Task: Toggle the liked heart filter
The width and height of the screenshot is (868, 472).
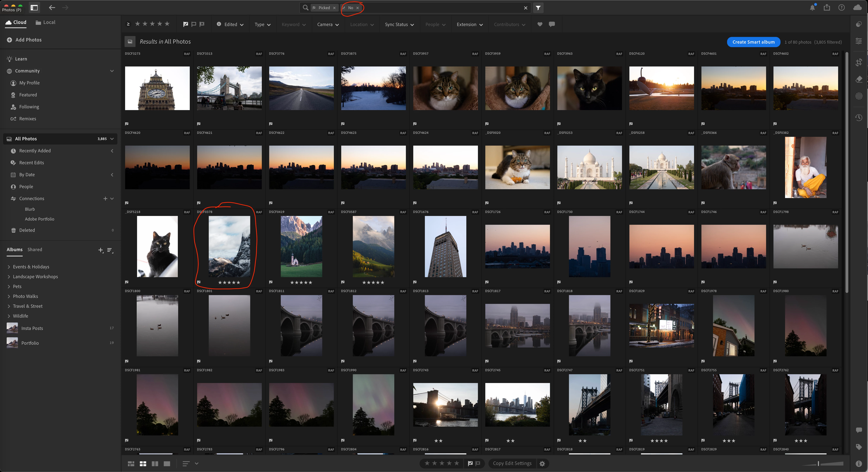Action: (x=540, y=24)
